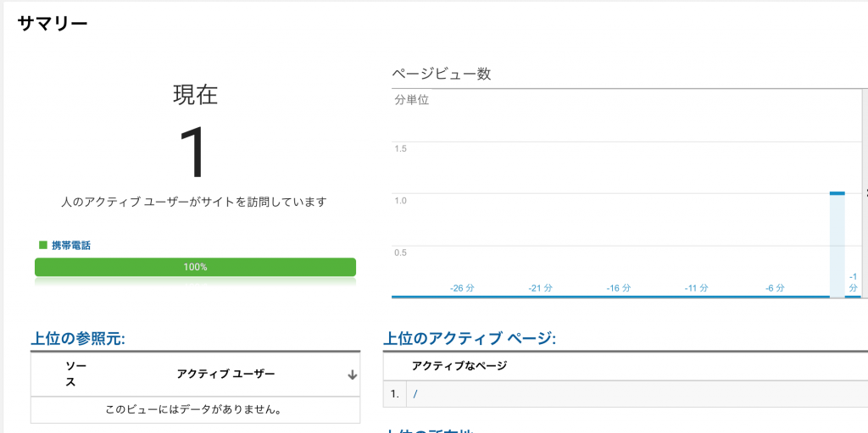Click the ページビュー数 chart title
This screenshot has width=868, height=433.
pyautogui.click(x=441, y=74)
